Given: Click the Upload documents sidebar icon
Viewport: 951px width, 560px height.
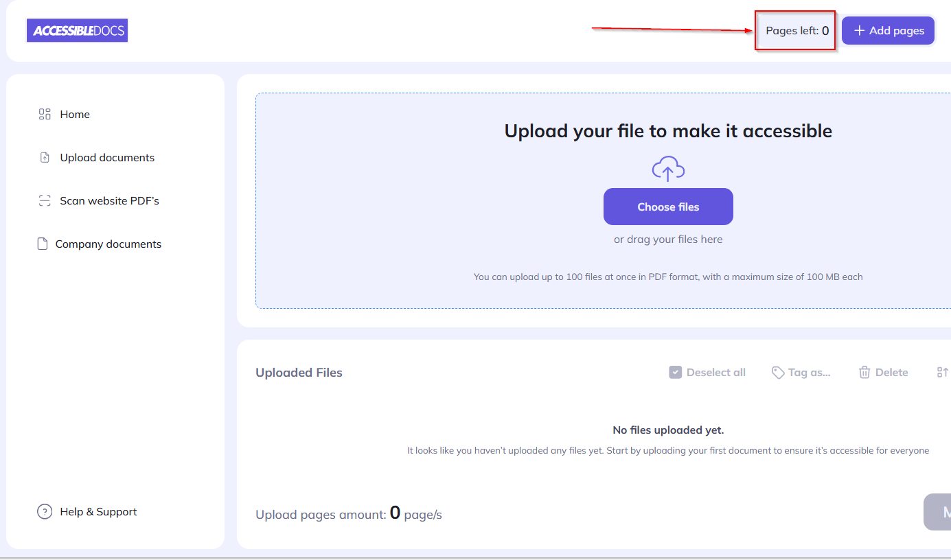Looking at the screenshot, I should tap(44, 157).
